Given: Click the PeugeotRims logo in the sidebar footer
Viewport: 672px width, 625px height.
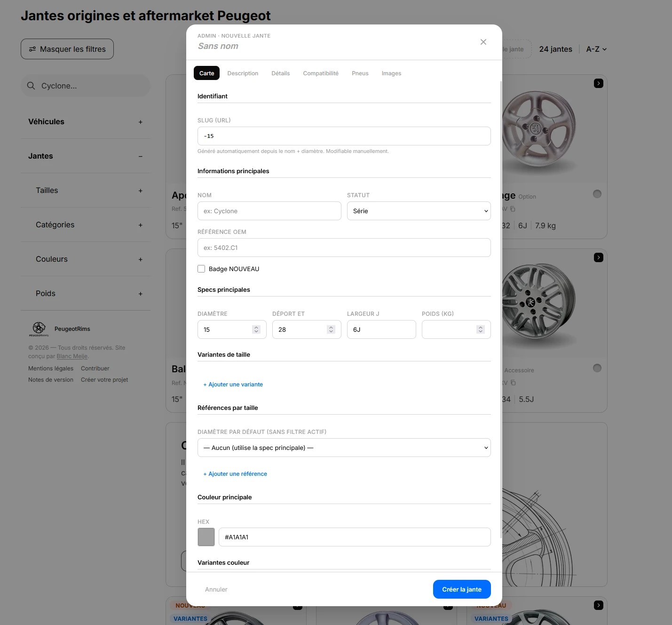Looking at the screenshot, I should 39,329.
